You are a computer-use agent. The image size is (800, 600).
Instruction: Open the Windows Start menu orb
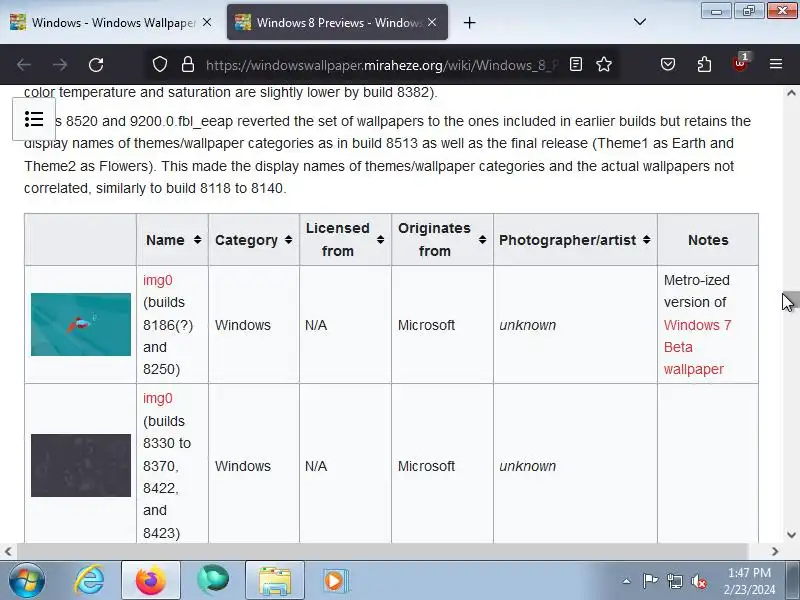(x=27, y=580)
